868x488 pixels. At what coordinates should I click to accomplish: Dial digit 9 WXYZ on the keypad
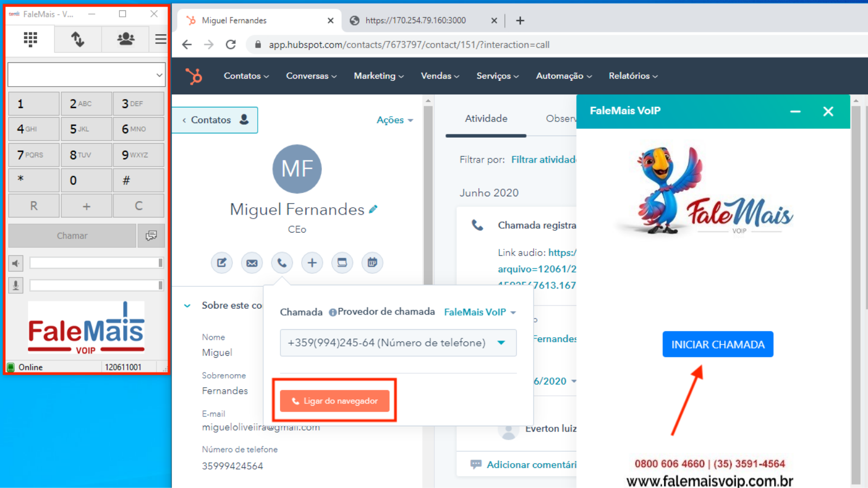(138, 155)
